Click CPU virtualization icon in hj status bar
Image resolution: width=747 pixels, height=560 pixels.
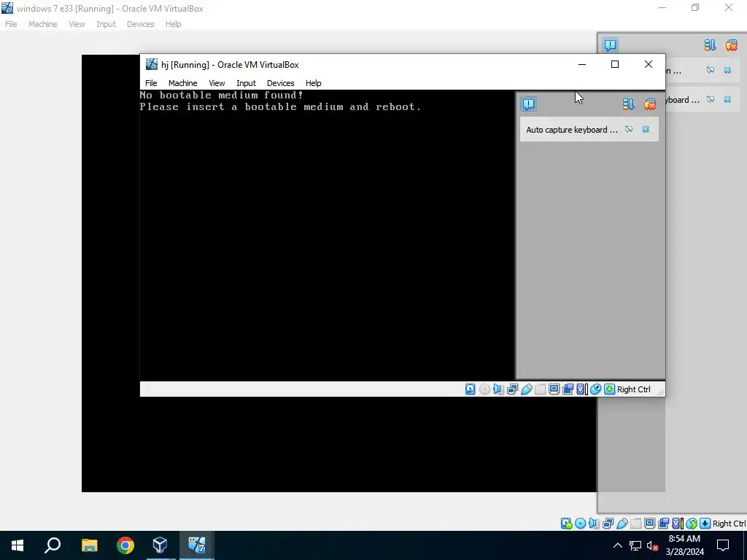click(x=581, y=389)
